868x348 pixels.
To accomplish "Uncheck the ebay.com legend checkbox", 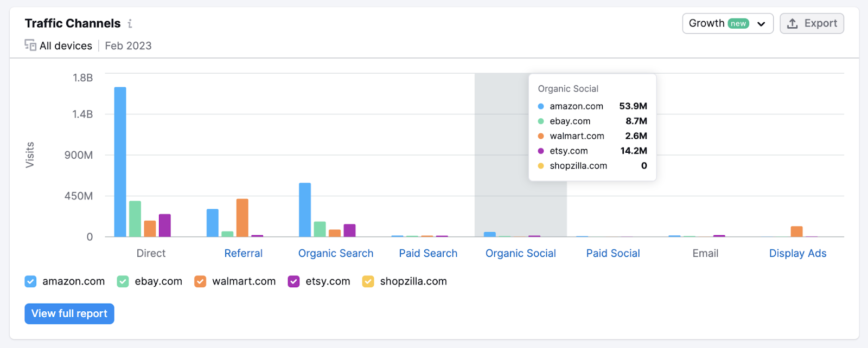I will 123,281.
